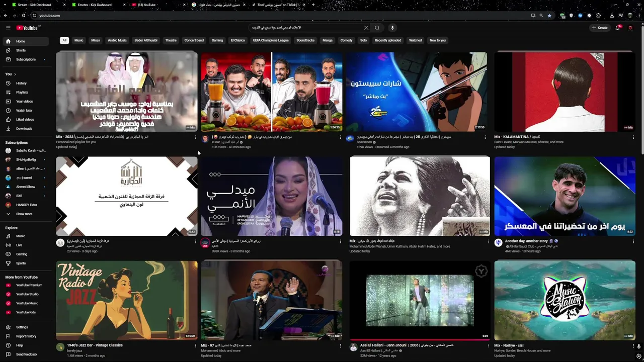644x362 pixels.
Task: Open HANODY Extra channel
Action: 26,205
